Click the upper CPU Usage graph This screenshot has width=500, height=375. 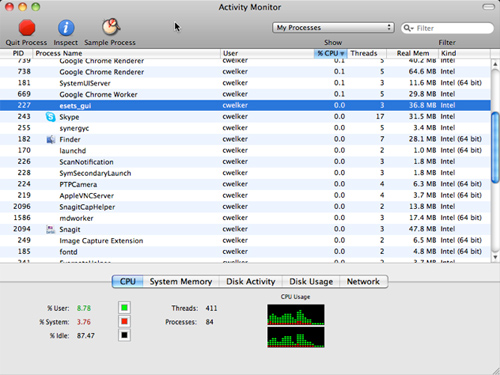(x=296, y=314)
